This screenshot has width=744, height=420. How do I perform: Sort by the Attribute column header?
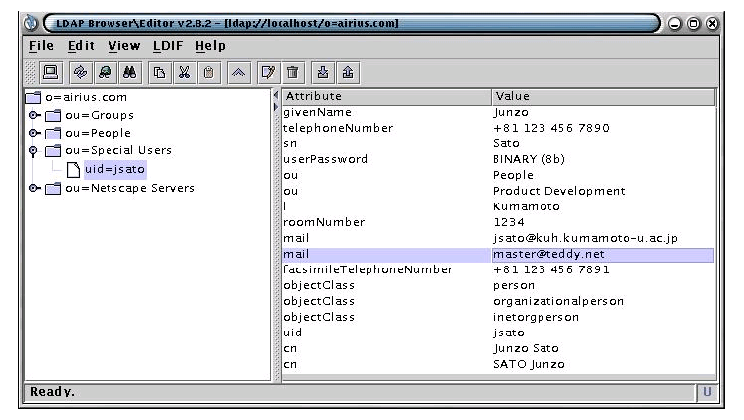387,96
